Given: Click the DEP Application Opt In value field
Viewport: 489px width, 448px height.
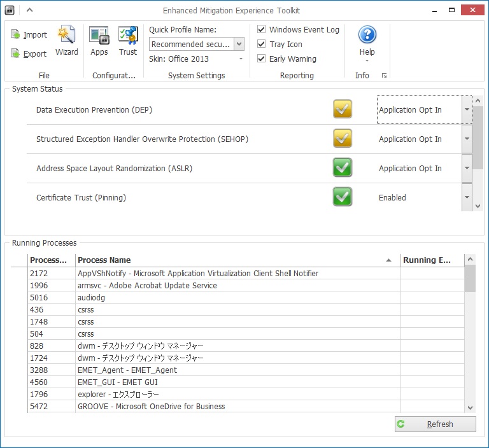Looking at the screenshot, I should click(419, 109).
